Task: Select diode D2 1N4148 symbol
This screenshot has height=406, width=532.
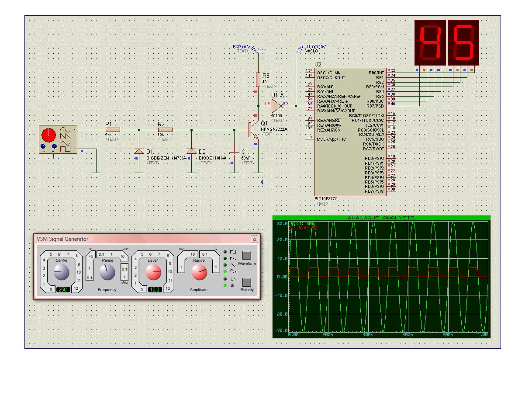Action: point(191,151)
